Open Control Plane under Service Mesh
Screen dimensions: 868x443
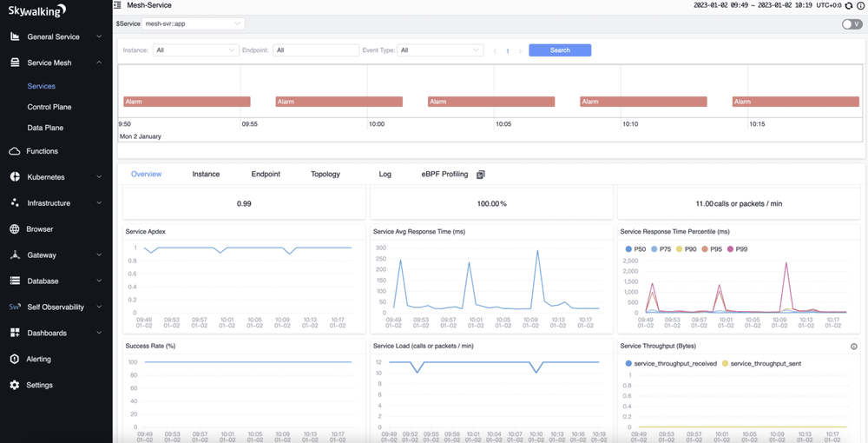49,107
